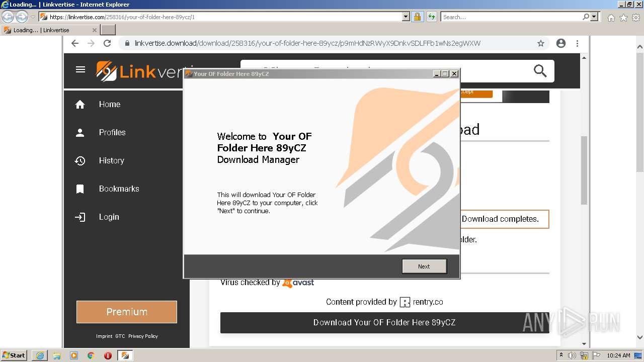Click the security lock icon in IE

(x=417, y=17)
